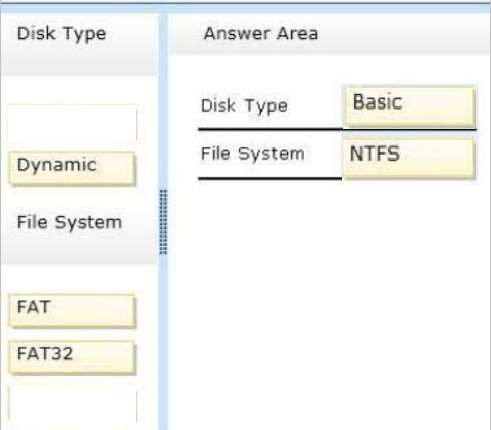Image resolution: width=491 pixels, height=430 pixels.
Task: Click the dotted splitter handle between panes
Action: tap(163, 222)
